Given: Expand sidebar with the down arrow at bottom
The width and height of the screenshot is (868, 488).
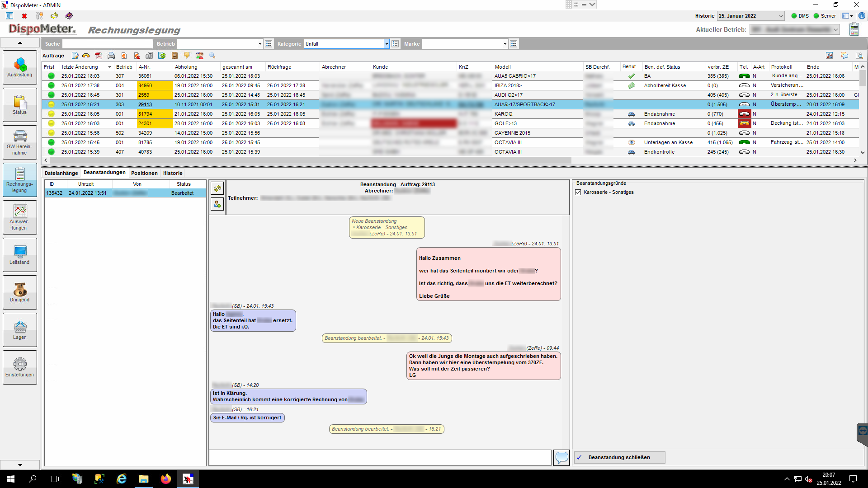Looking at the screenshot, I should click(x=20, y=465).
